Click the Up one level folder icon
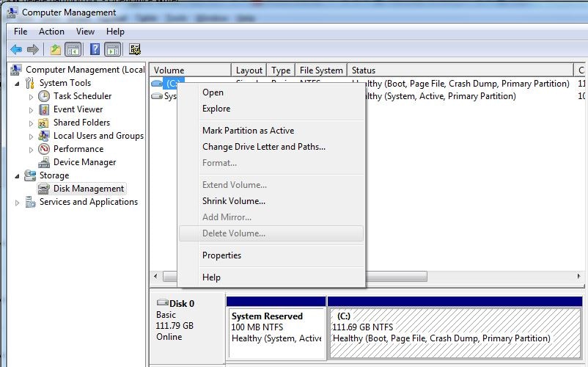This screenshot has height=367, width=588. pyautogui.click(x=56, y=49)
